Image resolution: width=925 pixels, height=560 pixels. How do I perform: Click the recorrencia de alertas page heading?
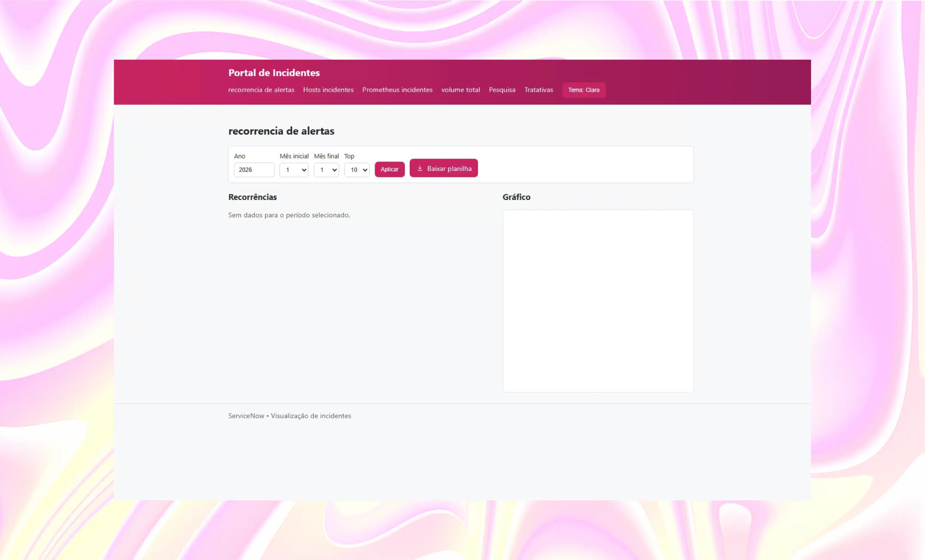click(x=281, y=131)
